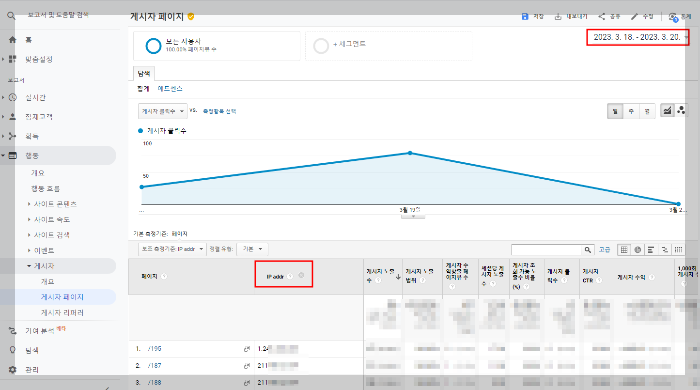Open the Attribution icon in the sidebar

[12, 331]
